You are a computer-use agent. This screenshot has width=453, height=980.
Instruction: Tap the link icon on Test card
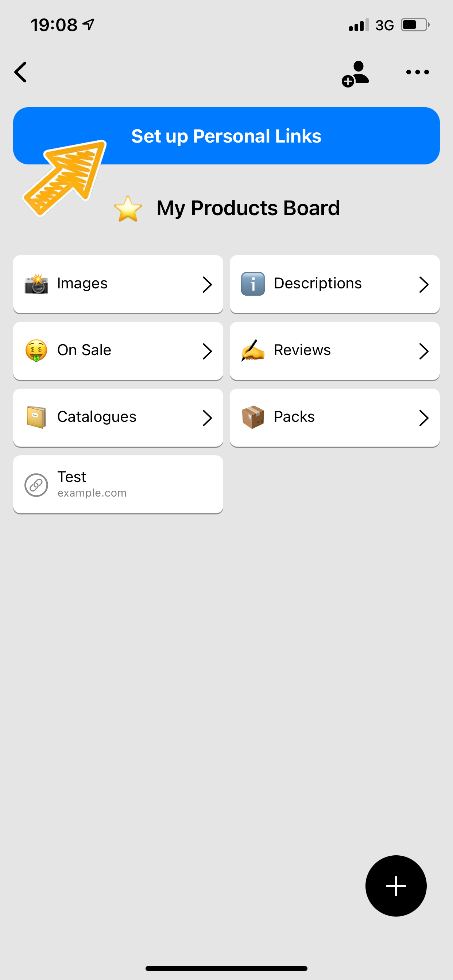click(36, 485)
